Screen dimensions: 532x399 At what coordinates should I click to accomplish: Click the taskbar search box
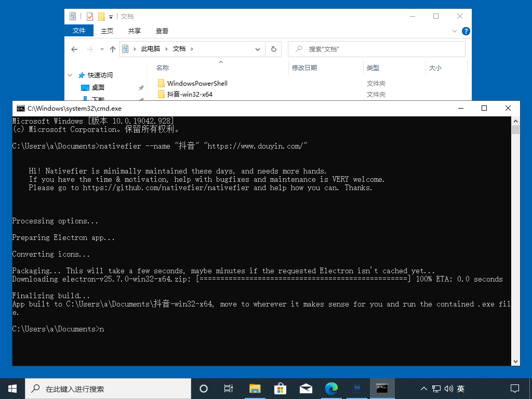coord(108,389)
